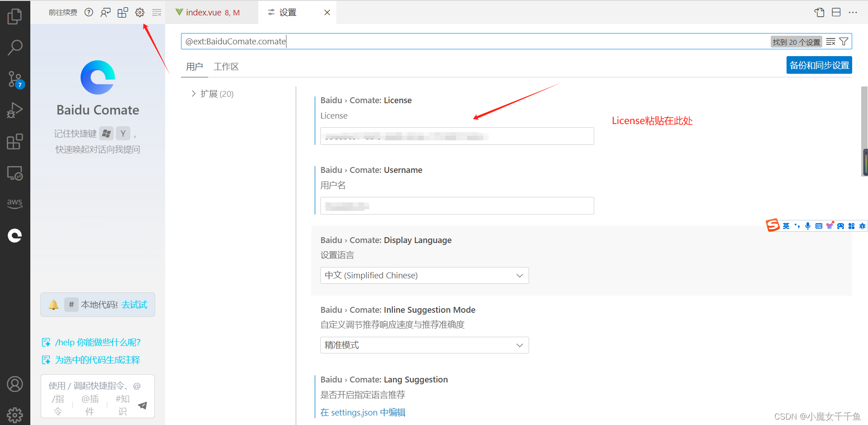Open the editor More Actions ellipsis menu
Viewport: 868px width, 425px height.
tap(853, 12)
